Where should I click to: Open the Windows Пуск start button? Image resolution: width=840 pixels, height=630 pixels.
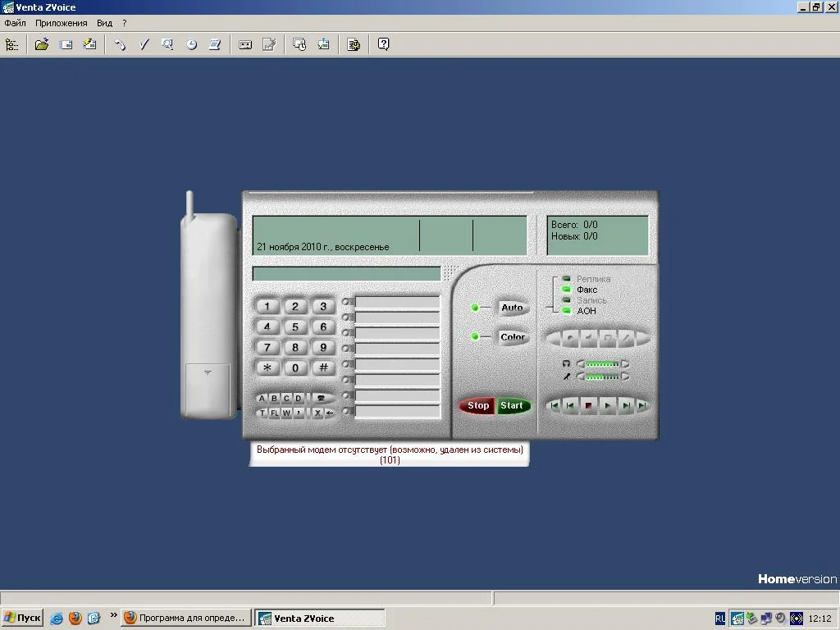pyautogui.click(x=22, y=618)
